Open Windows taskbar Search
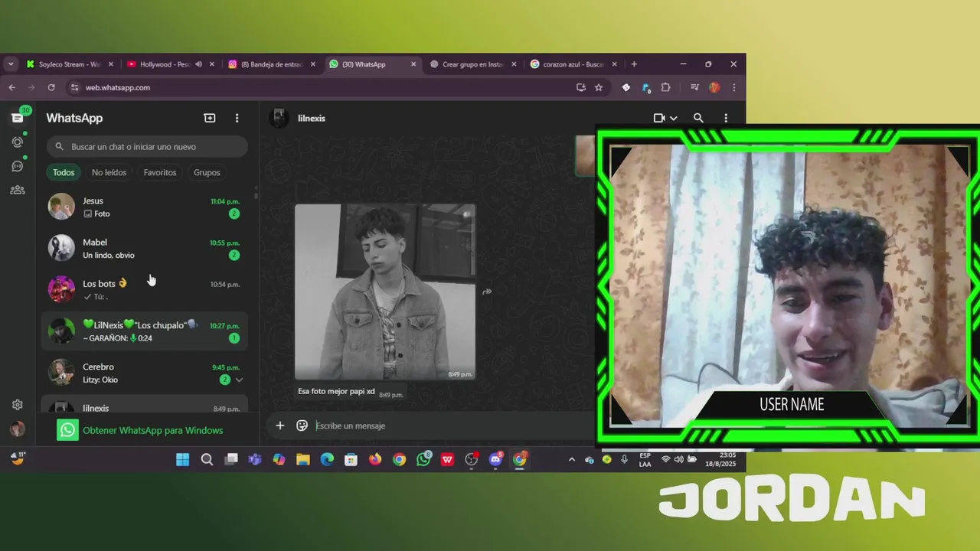980x551 pixels. point(207,459)
